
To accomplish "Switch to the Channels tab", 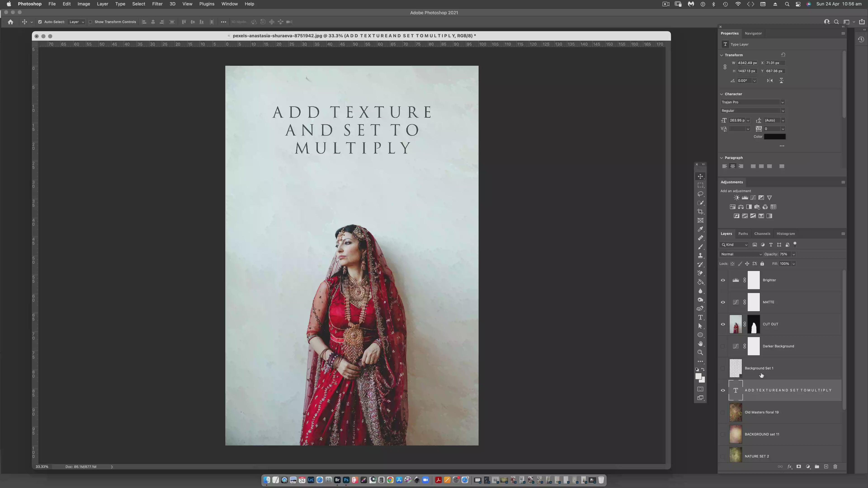I will [x=762, y=234].
